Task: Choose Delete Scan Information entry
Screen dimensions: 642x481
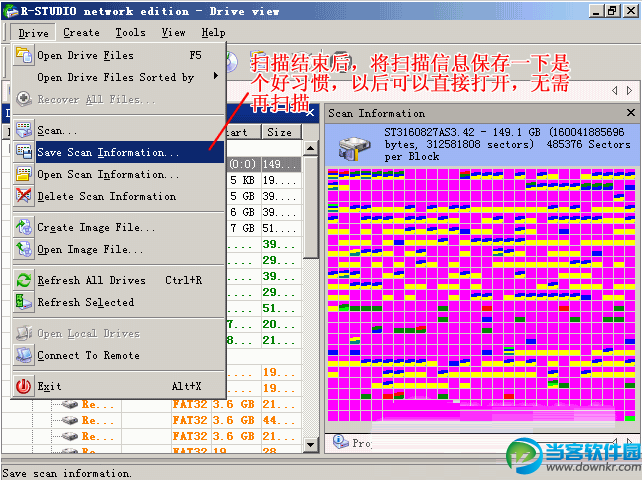Action: (119, 196)
